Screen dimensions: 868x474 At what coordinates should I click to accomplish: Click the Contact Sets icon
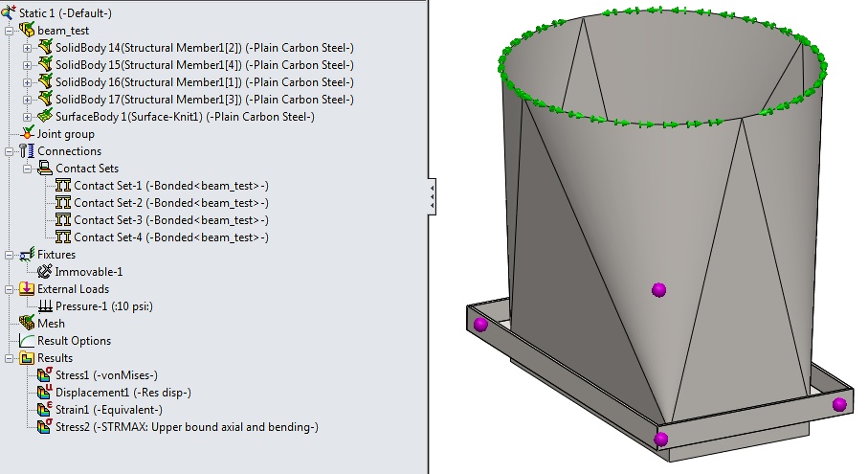pyautogui.click(x=45, y=168)
